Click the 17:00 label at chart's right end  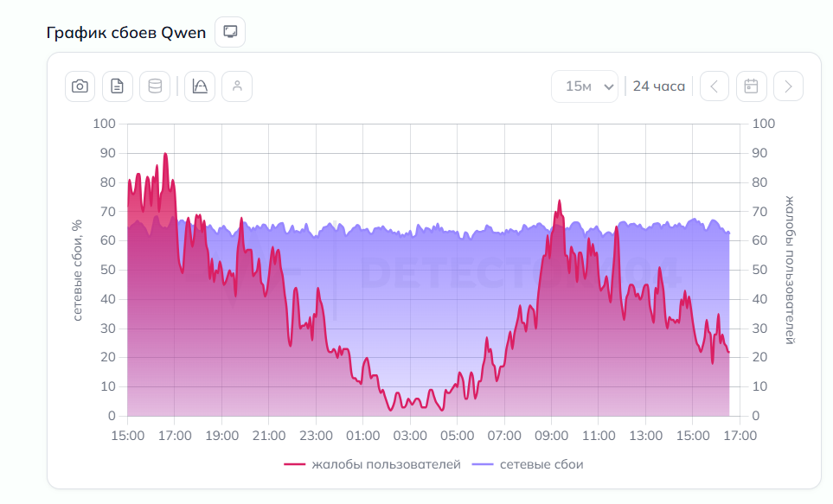(740, 436)
